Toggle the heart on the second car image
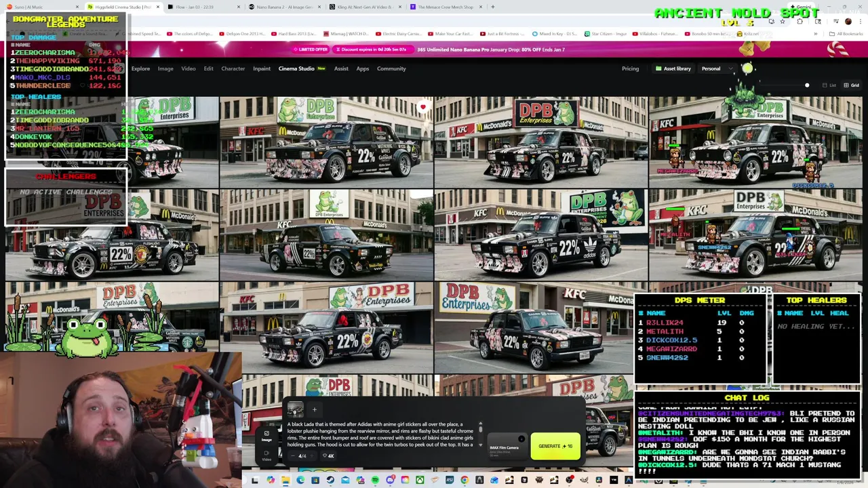 [423, 106]
